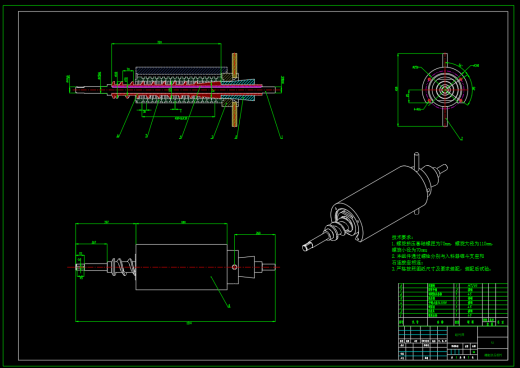
Task: Click the parts list table rows
Action: tap(453, 300)
